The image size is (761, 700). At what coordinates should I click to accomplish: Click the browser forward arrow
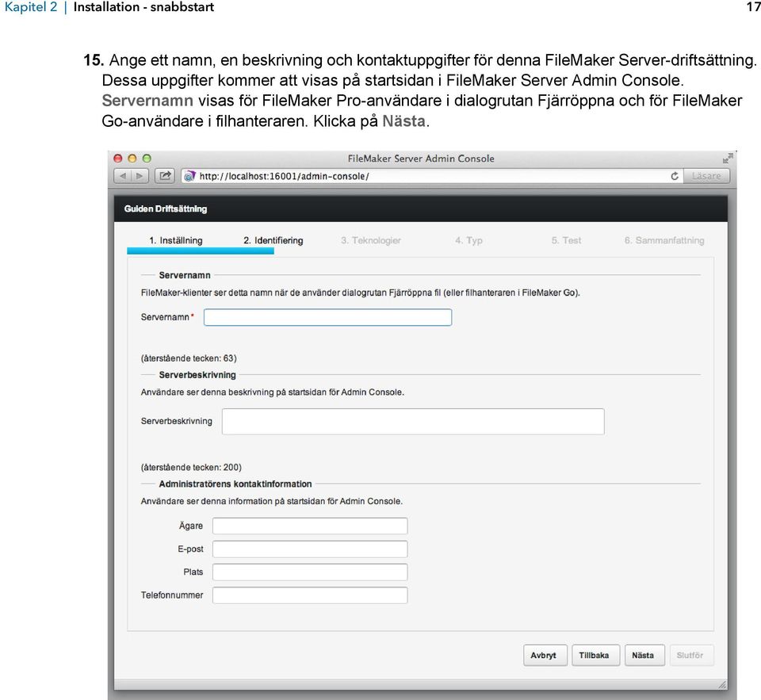[140, 176]
